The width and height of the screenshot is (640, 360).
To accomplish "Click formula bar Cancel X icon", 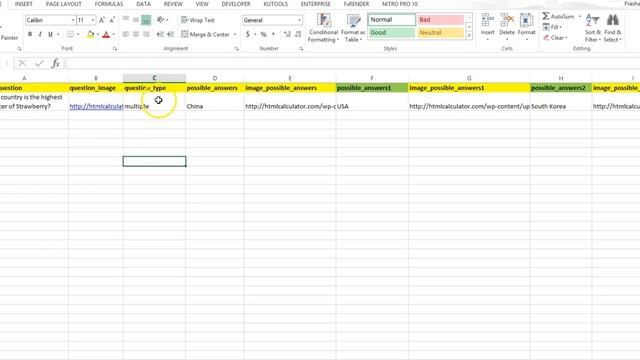I will point(22,63).
